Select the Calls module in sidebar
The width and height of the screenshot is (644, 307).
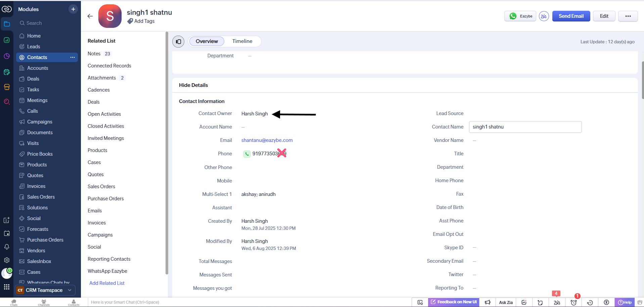33,111
